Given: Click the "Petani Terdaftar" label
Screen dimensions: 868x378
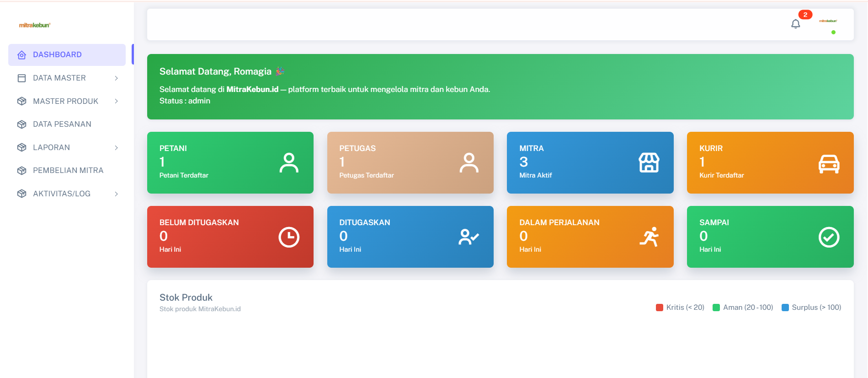Looking at the screenshot, I should 184,175.
